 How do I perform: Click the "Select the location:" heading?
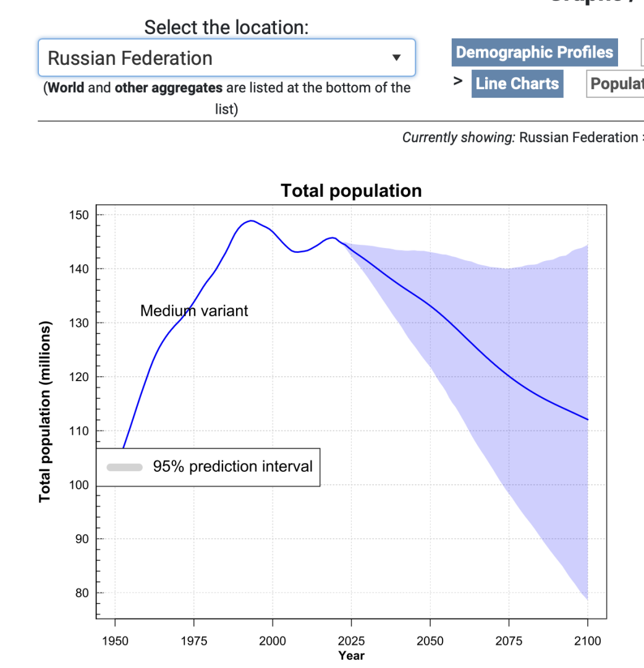[x=226, y=28]
